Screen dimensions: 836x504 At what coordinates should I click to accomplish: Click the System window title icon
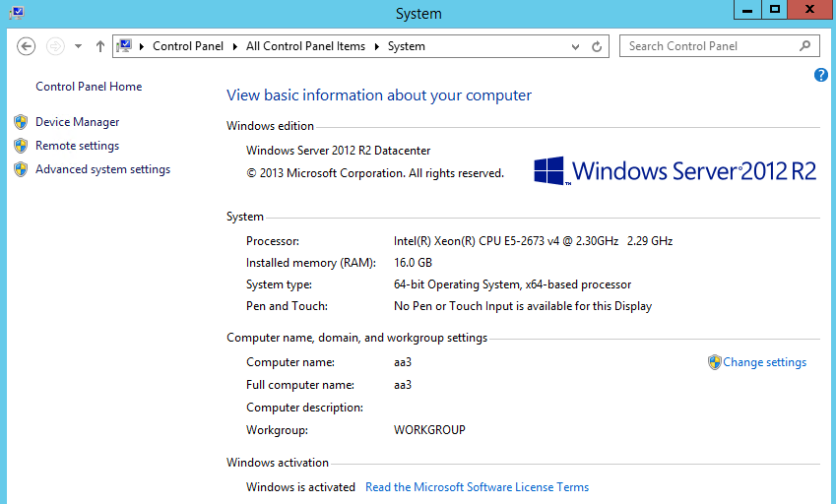pos(17,12)
